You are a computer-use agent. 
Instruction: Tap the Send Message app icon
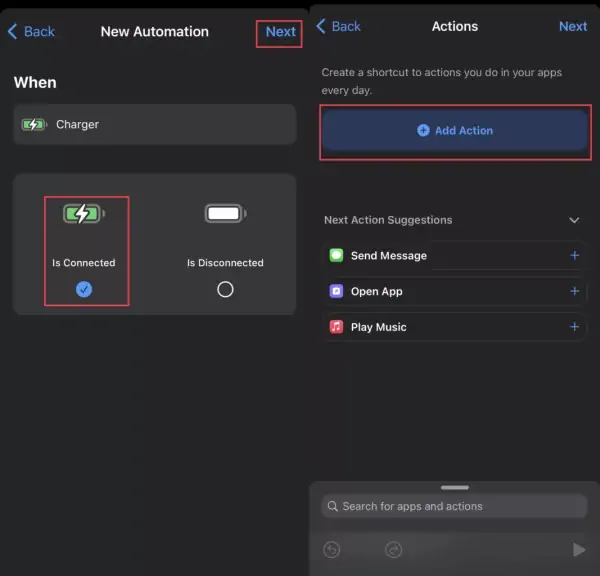pos(336,255)
